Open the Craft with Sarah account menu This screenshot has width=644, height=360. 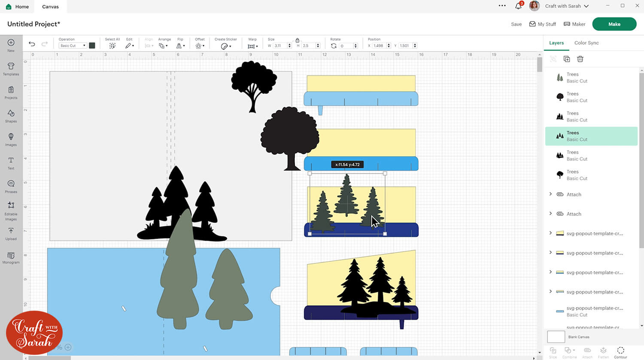[566, 6]
